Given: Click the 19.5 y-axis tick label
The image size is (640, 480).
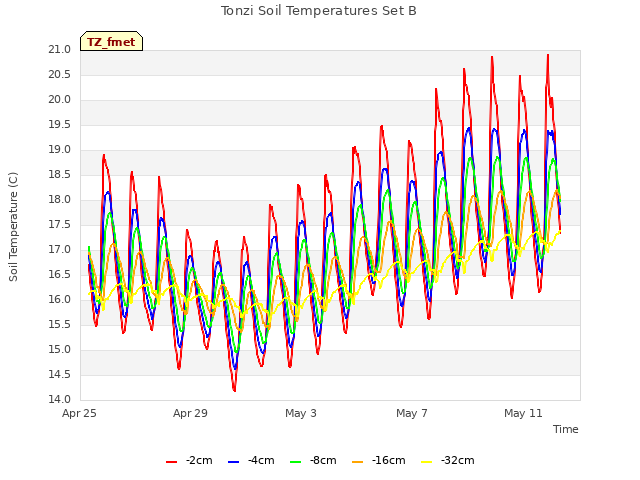Looking at the screenshot, I should coord(60,124).
